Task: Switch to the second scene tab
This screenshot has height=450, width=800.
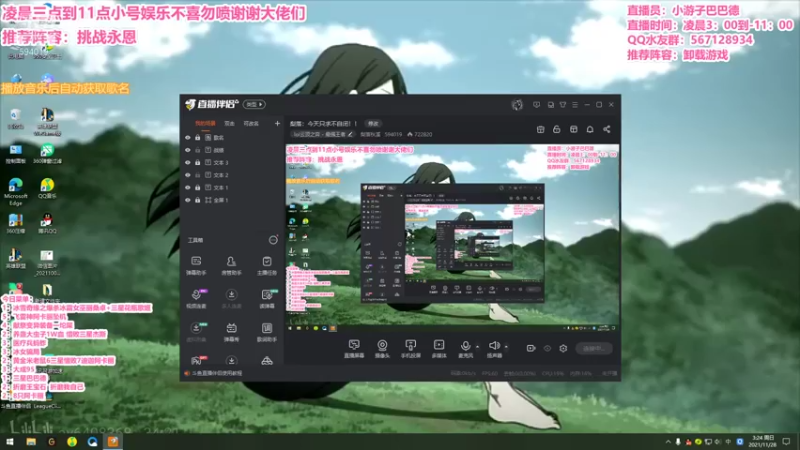Action: click(230, 123)
